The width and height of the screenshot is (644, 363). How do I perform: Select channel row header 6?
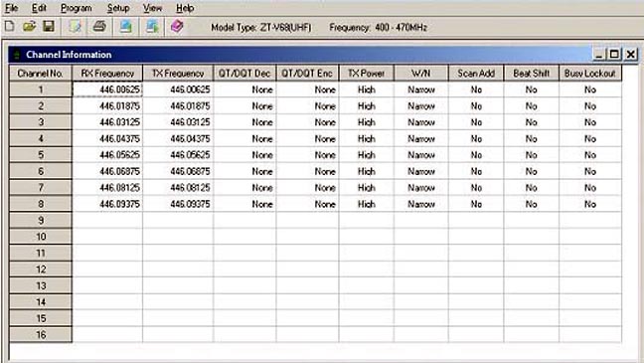pos(40,171)
